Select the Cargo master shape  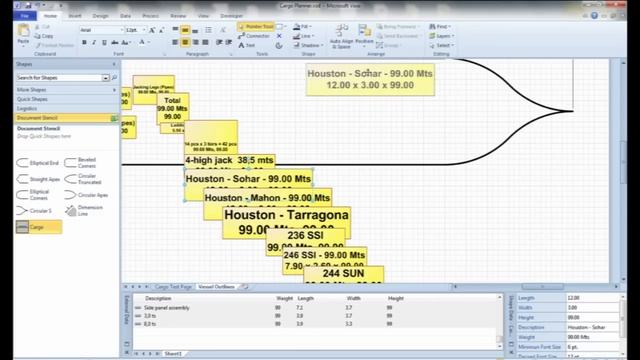tap(39, 227)
